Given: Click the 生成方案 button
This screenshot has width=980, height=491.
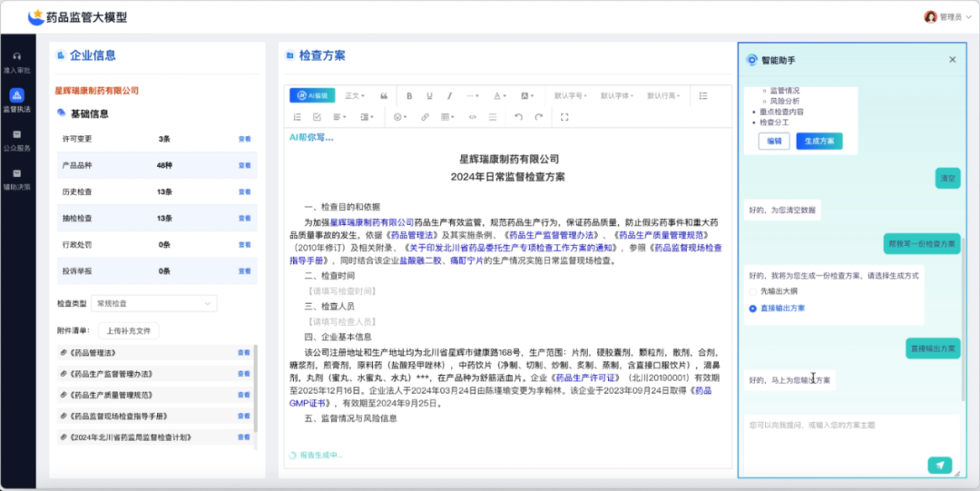Looking at the screenshot, I should 819,141.
